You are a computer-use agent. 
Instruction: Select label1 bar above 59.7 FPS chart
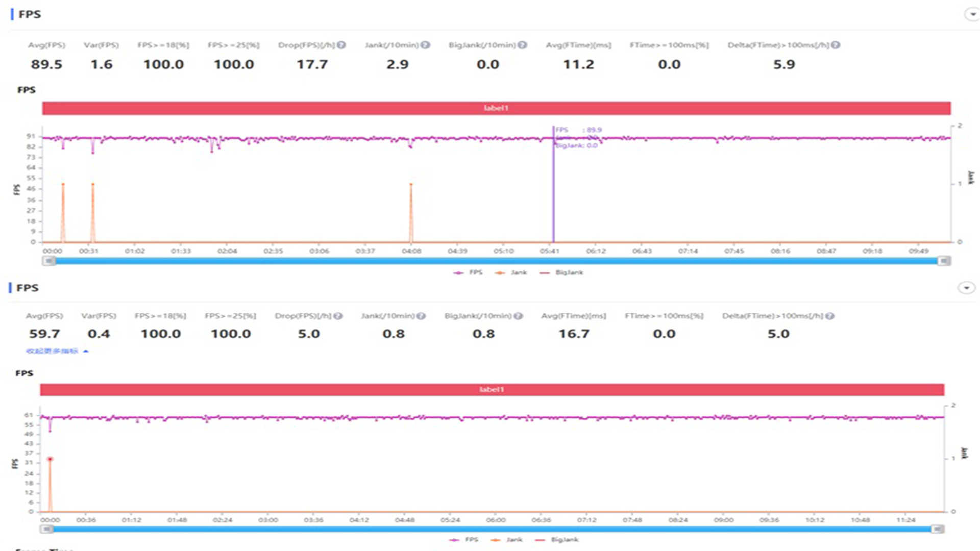(x=492, y=389)
